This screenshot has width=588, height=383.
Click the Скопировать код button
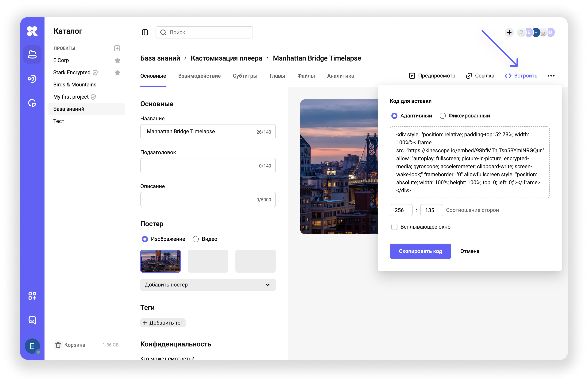(420, 251)
